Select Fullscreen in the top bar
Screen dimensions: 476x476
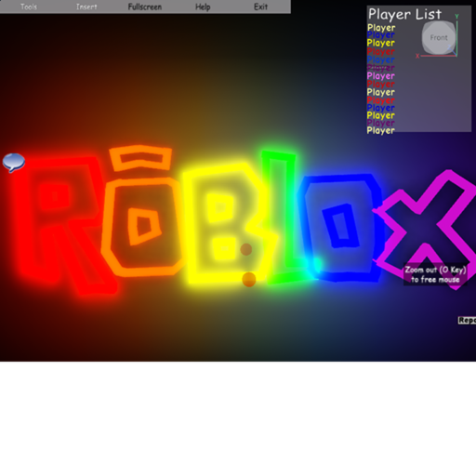coord(145,7)
